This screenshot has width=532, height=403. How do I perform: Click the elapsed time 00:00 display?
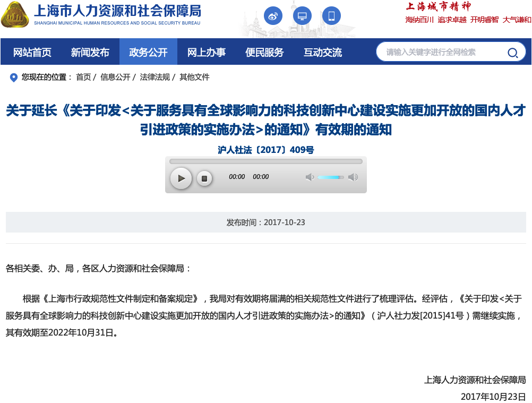click(x=237, y=177)
